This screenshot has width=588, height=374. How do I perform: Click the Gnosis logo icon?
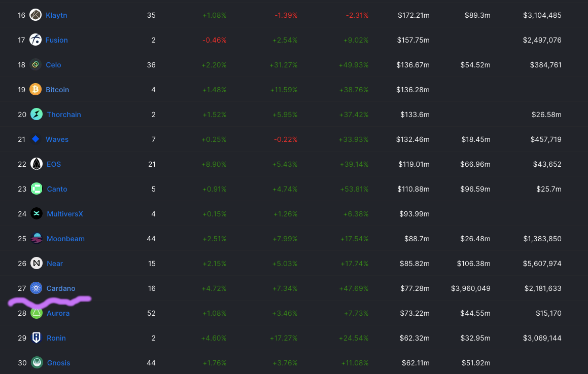point(37,363)
